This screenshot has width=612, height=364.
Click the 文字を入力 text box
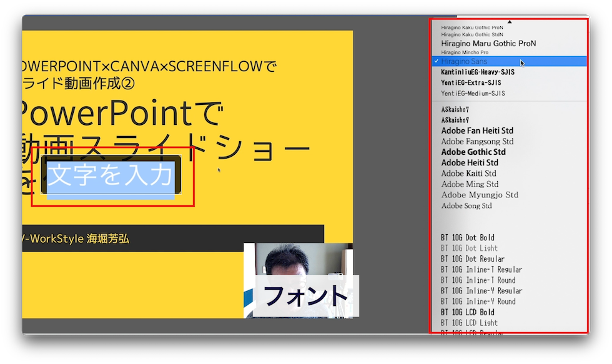pyautogui.click(x=111, y=176)
